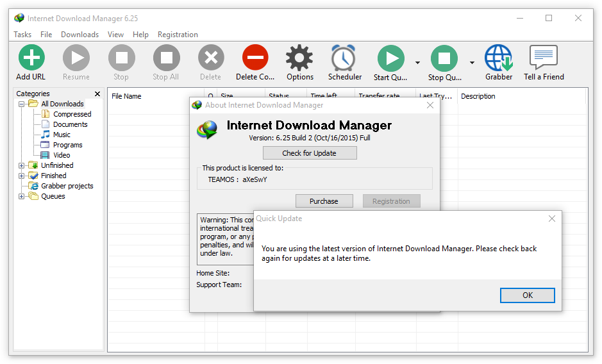The height and width of the screenshot is (364, 602).
Task: Click the Tell a Friend icon
Action: point(543,57)
